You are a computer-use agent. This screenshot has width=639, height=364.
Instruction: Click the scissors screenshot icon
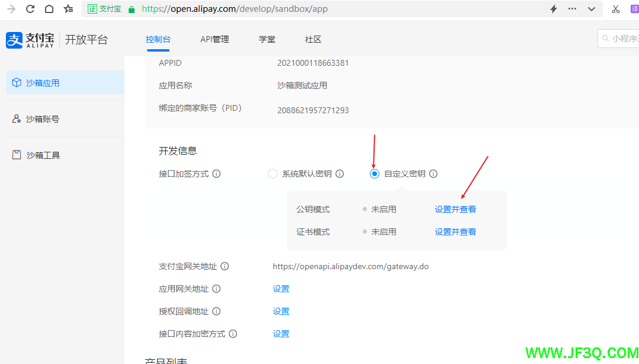pos(616,9)
